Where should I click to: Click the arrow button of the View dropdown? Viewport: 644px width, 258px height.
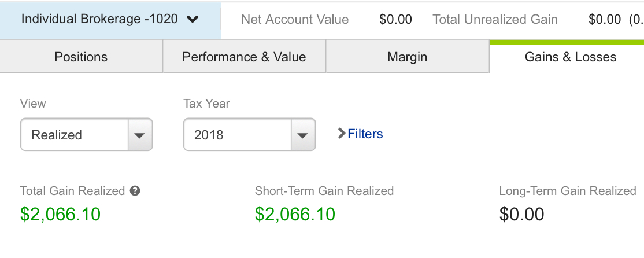[x=140, y=134]
